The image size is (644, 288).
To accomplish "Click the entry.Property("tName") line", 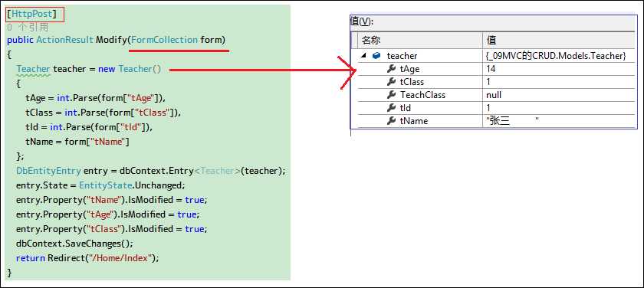I will [112, 200].
